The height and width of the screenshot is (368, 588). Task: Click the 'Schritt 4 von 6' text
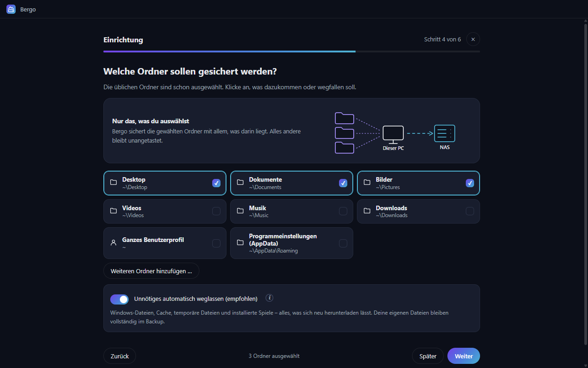(x=442, y=40)
